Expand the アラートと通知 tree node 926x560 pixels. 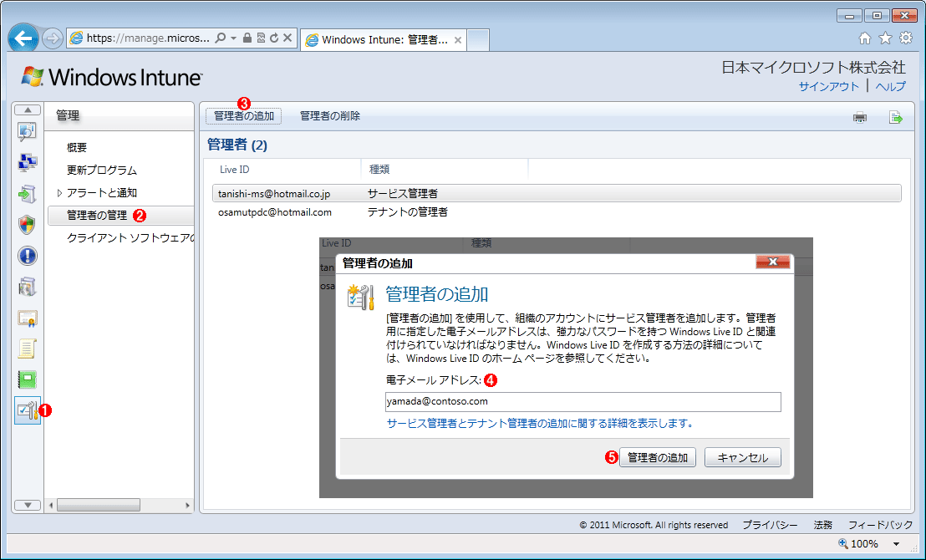[x=59, y=192]
